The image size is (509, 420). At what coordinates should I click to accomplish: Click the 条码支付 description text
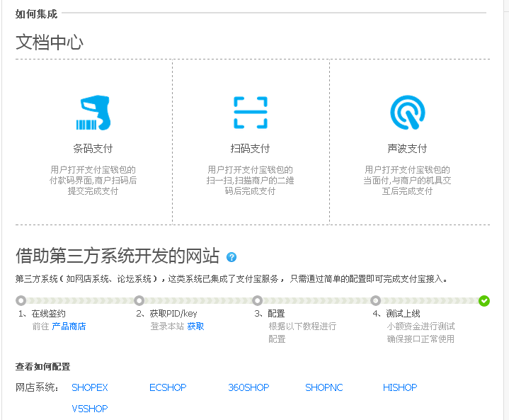(x=93, y=181)
